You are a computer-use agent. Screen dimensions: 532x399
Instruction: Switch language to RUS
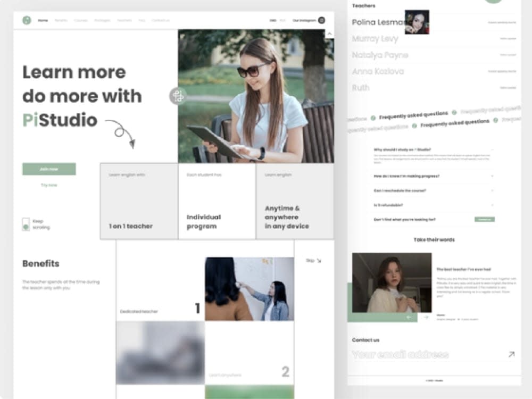point(282,20)
